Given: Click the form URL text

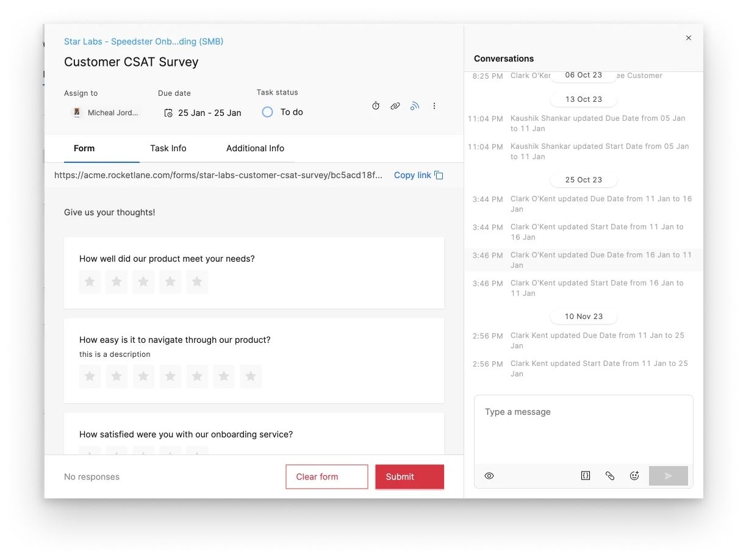Looking at the screenshot, I should (218, 175).
